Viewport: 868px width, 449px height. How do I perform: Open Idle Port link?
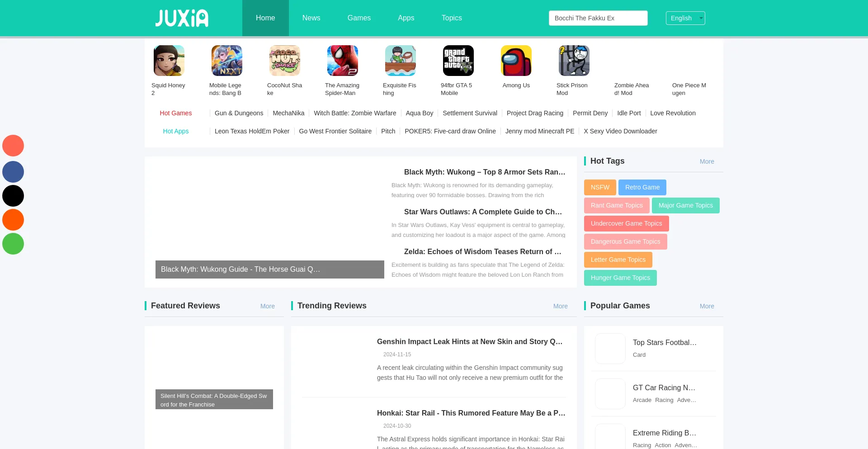[629, 113]
